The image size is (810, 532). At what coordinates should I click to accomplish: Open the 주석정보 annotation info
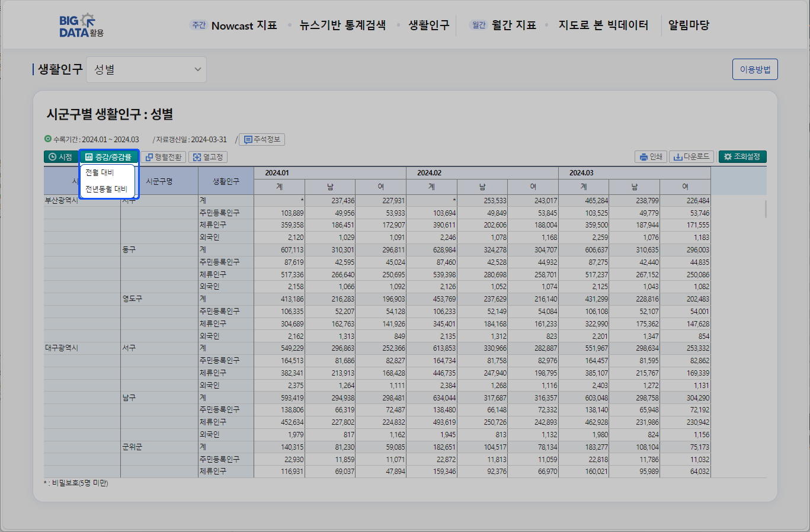262,140
